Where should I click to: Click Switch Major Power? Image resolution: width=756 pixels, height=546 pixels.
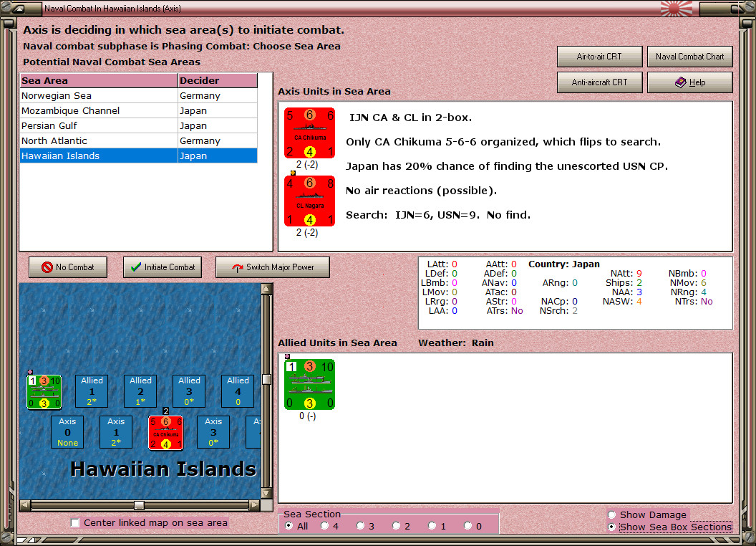[x=272, y=267]
